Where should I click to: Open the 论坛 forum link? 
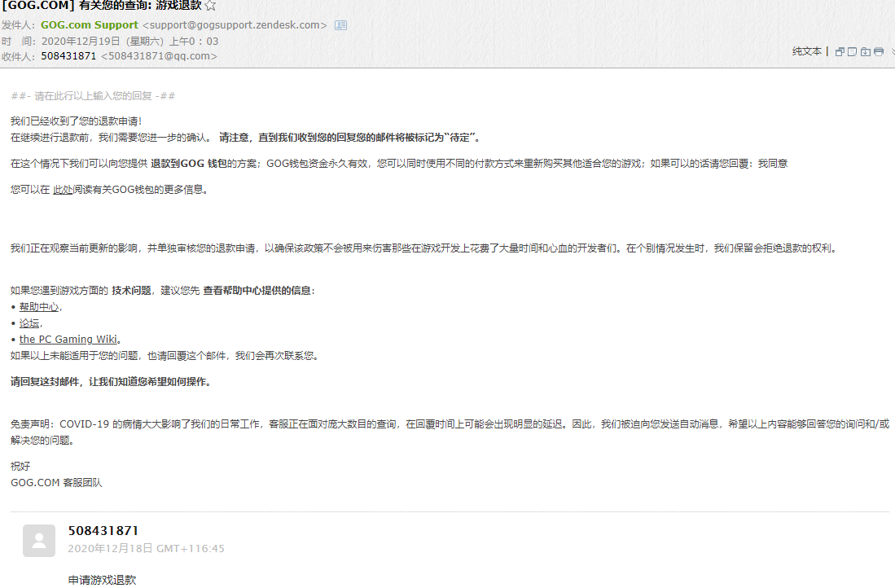click(x=29, y=323)
